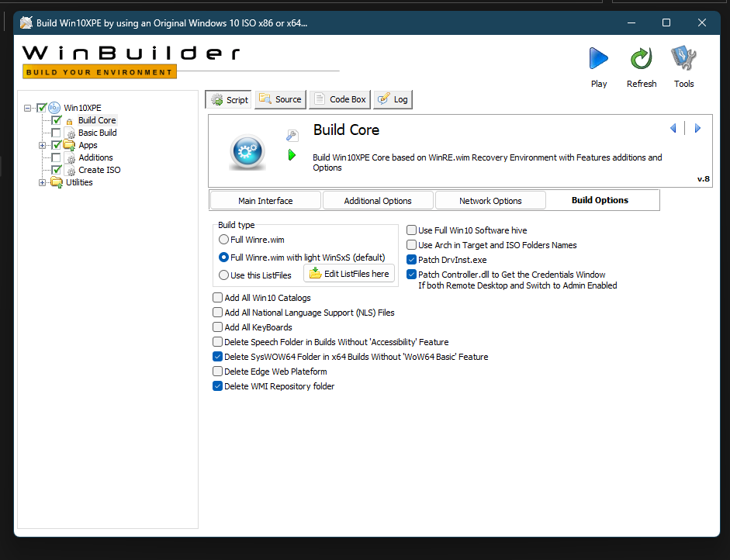Screen dimensions: 730x560
Task: Click the blue Play icon
Action: [x=599, y=59]
